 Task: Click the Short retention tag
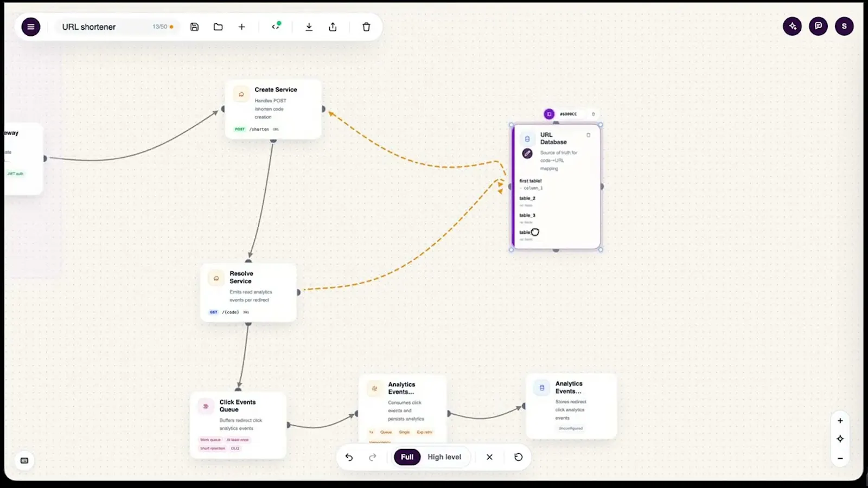pyautogui.click(x=213, y=448)
